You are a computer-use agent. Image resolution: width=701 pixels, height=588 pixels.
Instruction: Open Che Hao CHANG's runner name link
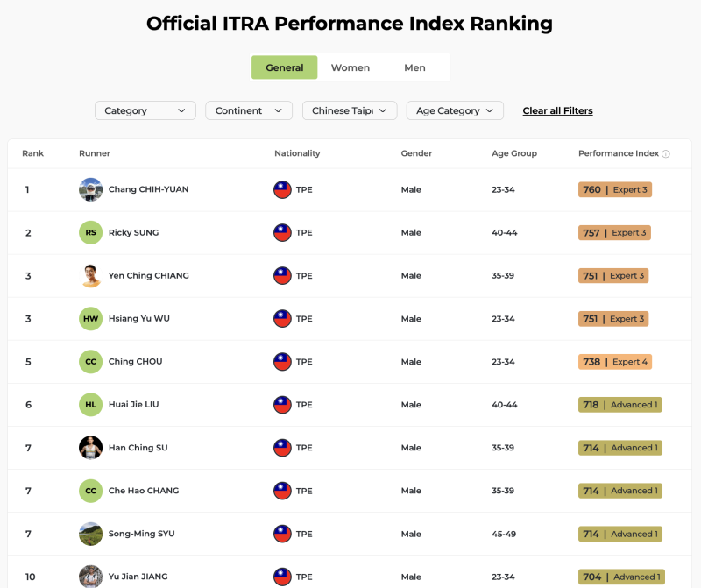(x=144, y=491)
